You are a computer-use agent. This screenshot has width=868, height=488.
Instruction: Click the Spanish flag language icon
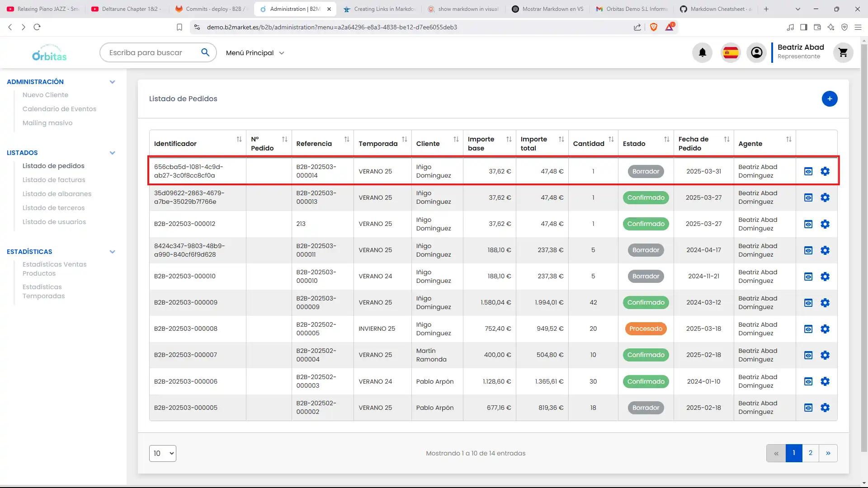click(x=731, y=53)
